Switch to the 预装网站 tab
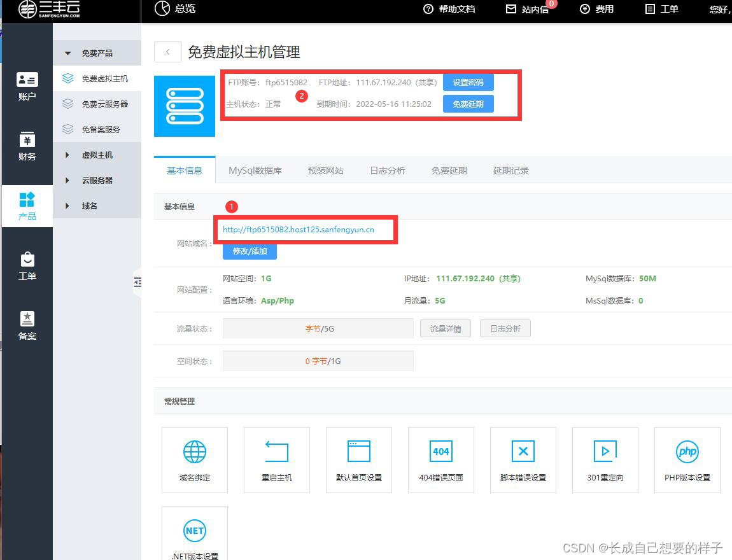Screen dimensions: 732x560 (326, 171)
